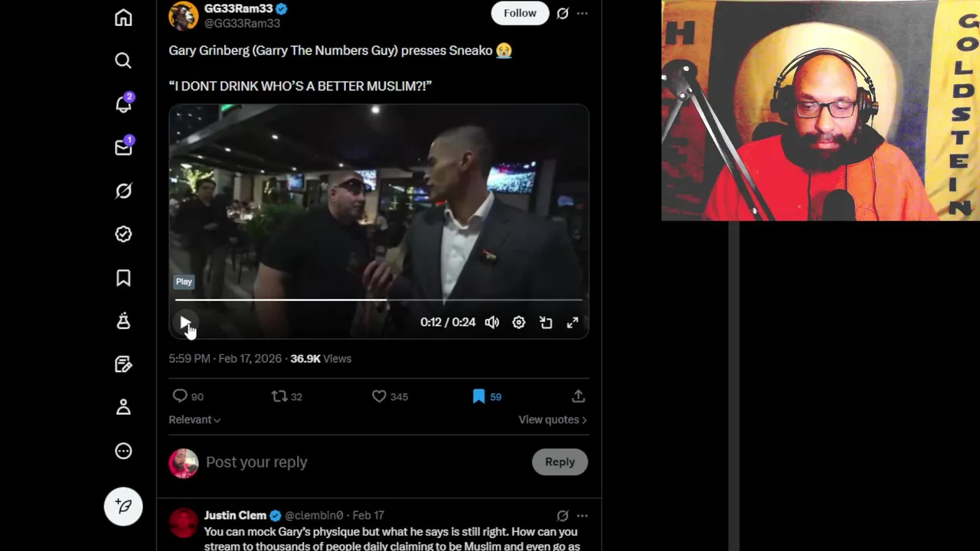Open the Profile person icon
The height and width of the screenshot is (551, 980).
tap(123, 407)
